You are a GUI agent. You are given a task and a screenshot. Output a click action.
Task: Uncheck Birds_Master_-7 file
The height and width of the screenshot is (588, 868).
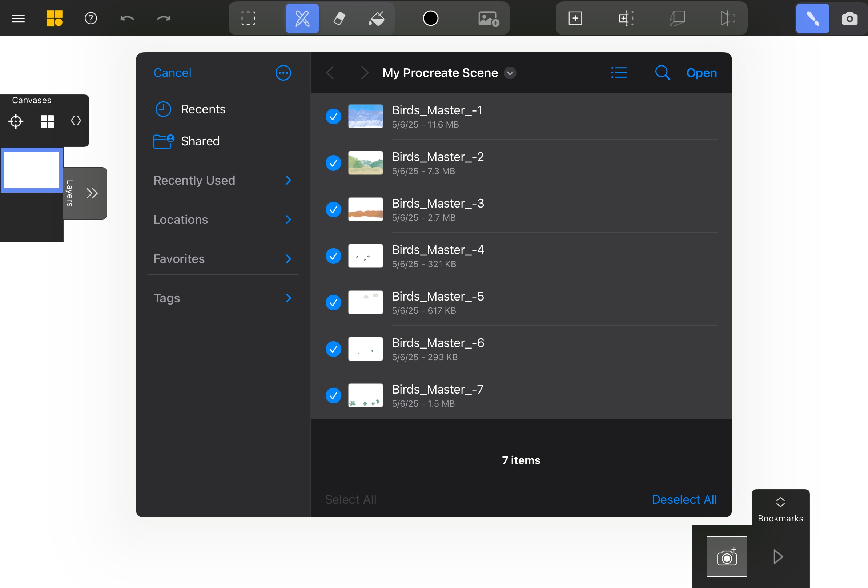[333, 395]
